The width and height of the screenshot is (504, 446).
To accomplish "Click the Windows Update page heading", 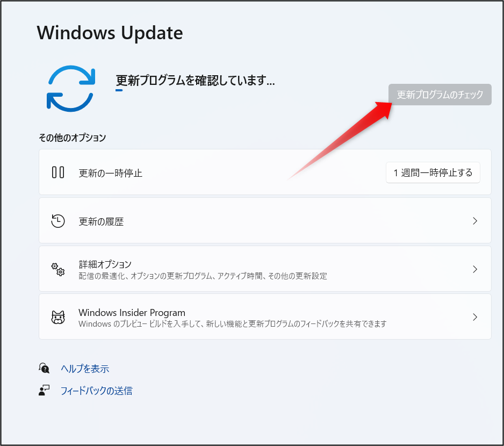I will pyautogui.click(x=110, y=32).
